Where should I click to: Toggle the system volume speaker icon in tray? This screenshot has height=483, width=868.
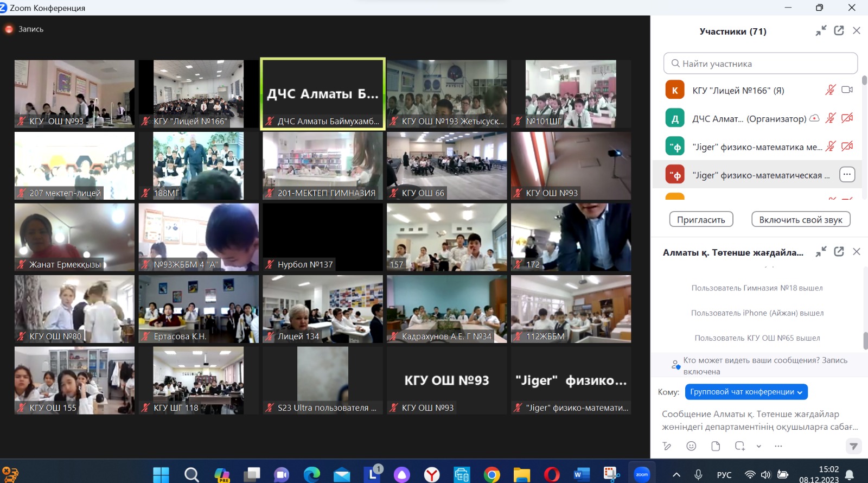point(765,475)
